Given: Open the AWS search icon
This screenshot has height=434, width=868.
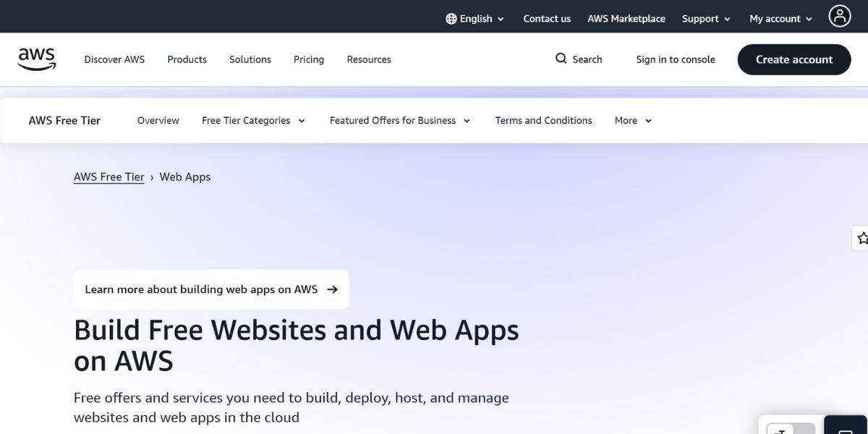Looking at the screenshot, I should point(561,59).
